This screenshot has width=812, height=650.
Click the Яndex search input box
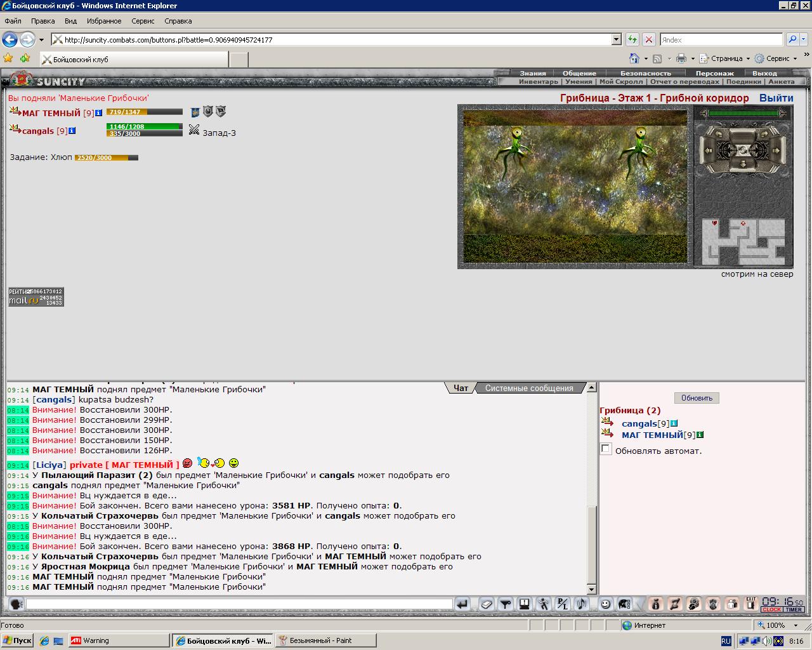721,39
